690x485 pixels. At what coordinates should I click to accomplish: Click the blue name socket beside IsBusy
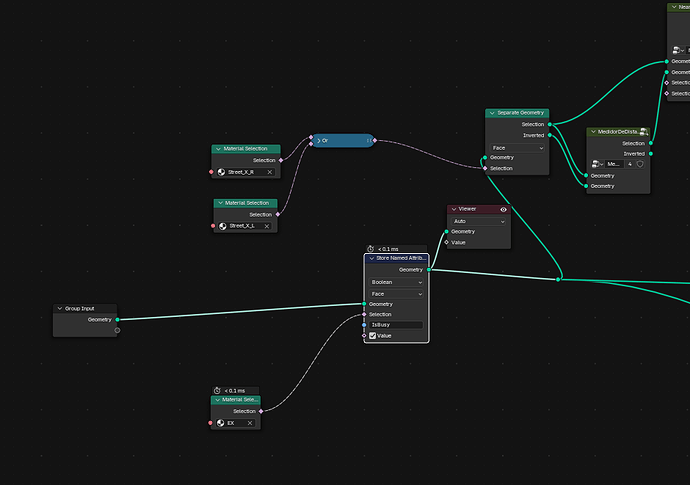click(x=364, y=325)
